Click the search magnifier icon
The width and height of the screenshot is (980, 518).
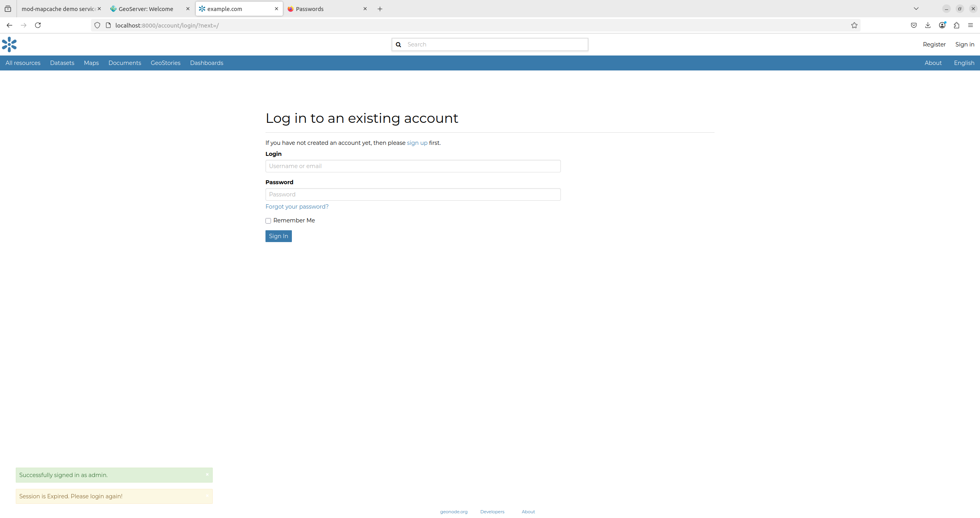coord(398,44)
